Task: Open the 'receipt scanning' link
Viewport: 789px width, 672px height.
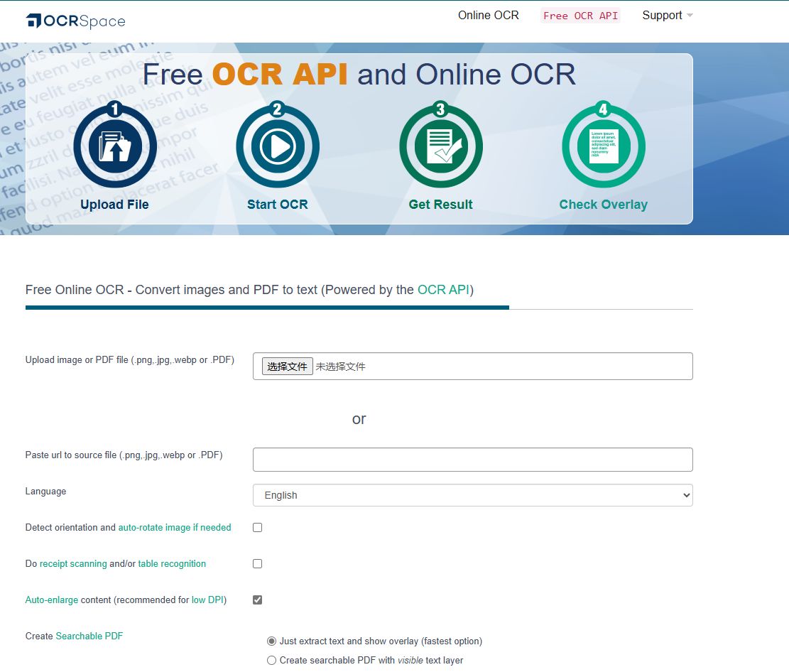Action: click(73, 564)
